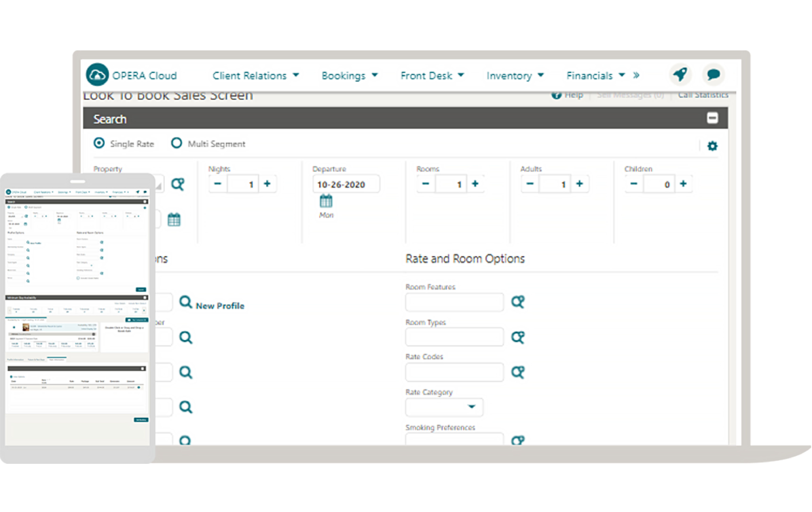
Task: Select the Multi Segment radio button
Action: 177,143
